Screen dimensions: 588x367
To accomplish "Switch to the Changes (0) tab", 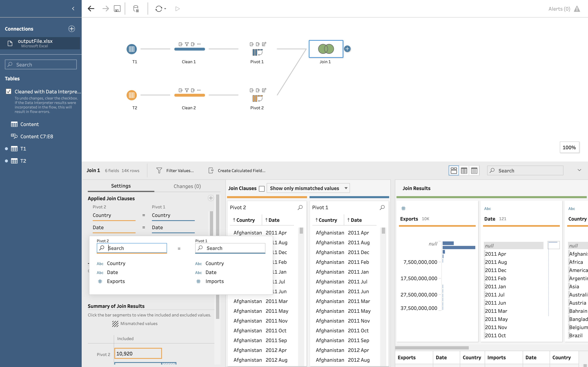I will (187, 186).
